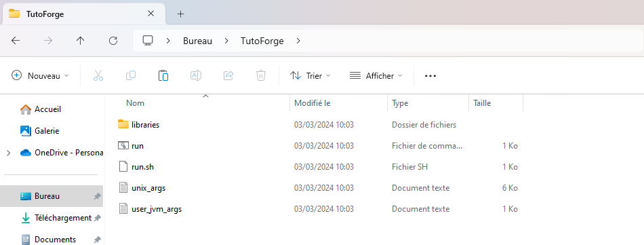Screen dimensions: 644x245
Task: Open the Afficher view dropdown
Action: point(376,75)
